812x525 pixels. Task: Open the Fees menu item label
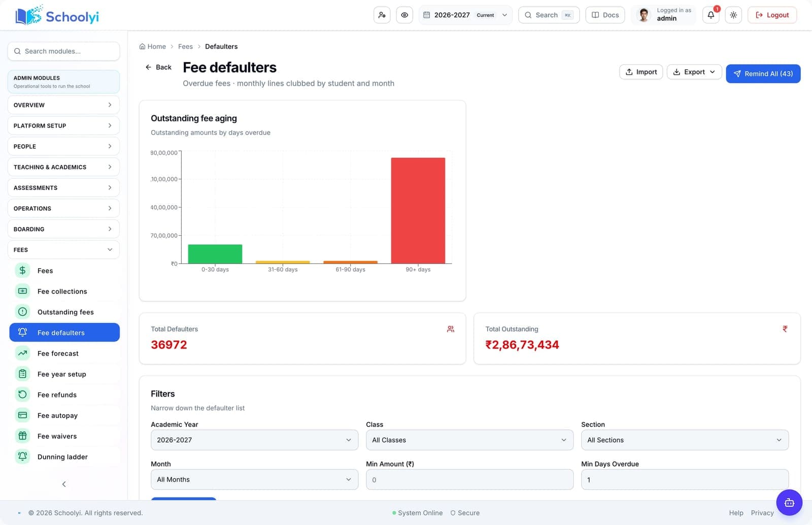[x=45, y=271]
